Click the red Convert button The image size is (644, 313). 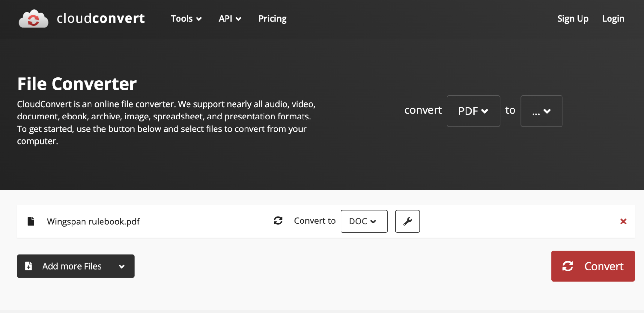coord(593,266)
